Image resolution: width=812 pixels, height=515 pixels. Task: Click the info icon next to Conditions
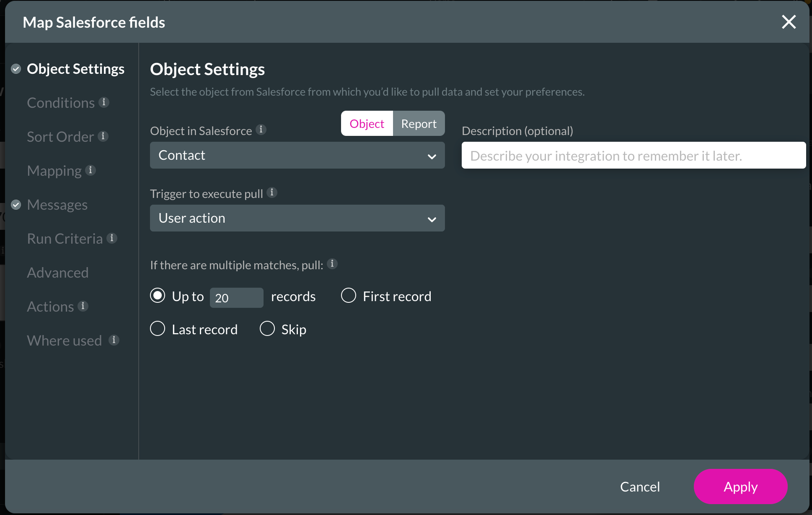pos(104,102)
